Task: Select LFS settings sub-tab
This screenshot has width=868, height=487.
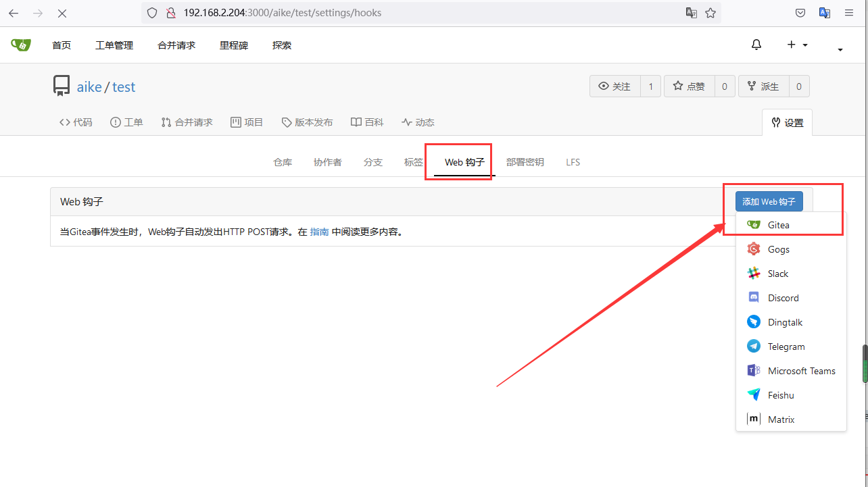Action: pos(573,162)
